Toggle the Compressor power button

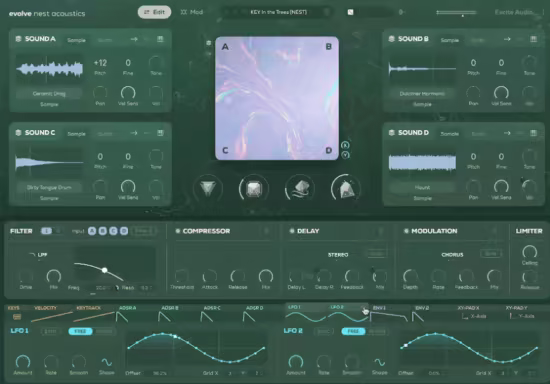tap(178, 231)
